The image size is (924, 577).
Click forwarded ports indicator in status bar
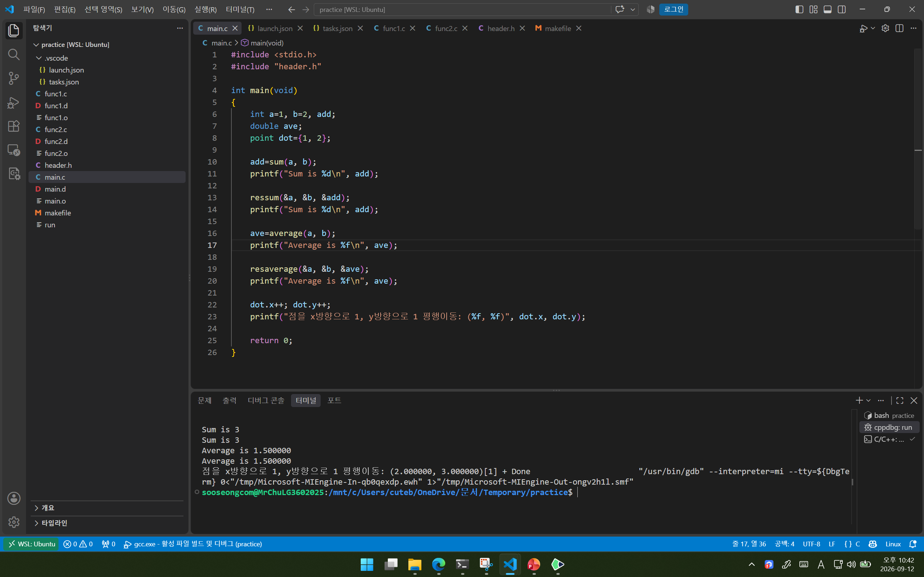[108, 544]
